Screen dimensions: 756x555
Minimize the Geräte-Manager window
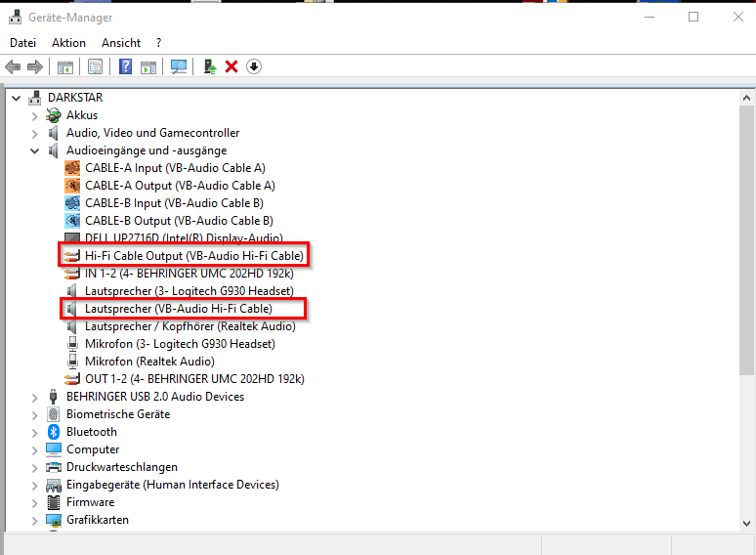(650, 18)
